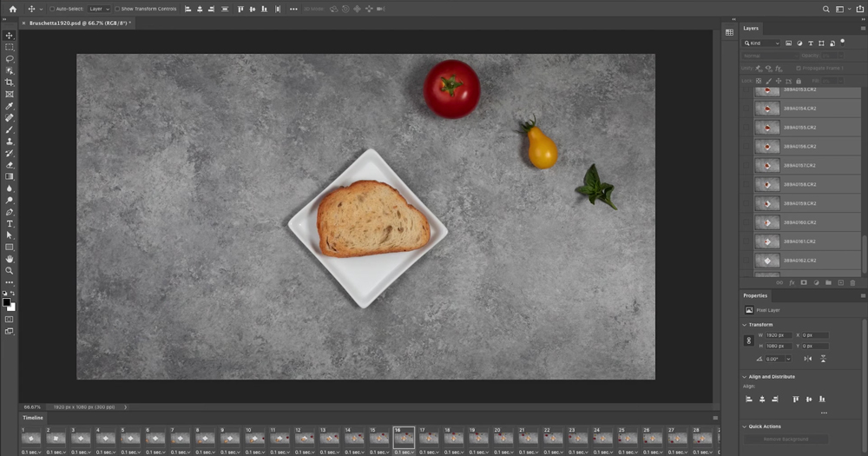Select the Clone Stamp tool
The image size is (868, 456).
pyautogui.click(x=10, y=142)
